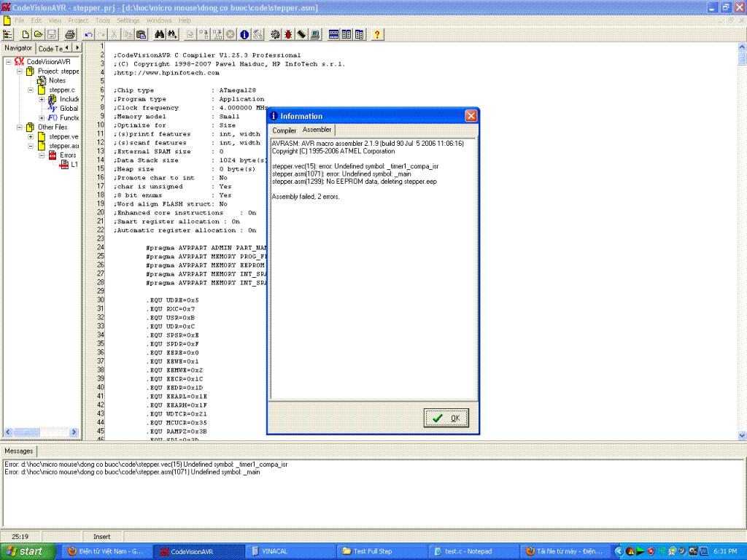Open the View menu

point(55,20)
